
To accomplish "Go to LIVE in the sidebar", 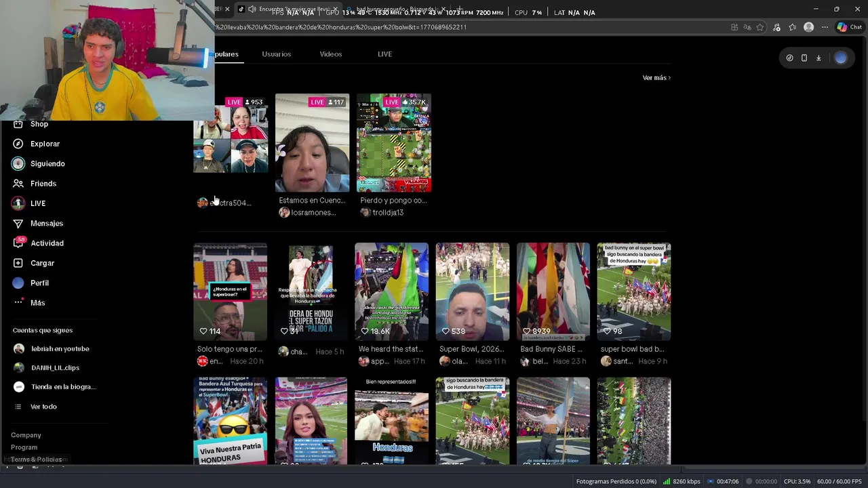I will click(x=38, y=203).
